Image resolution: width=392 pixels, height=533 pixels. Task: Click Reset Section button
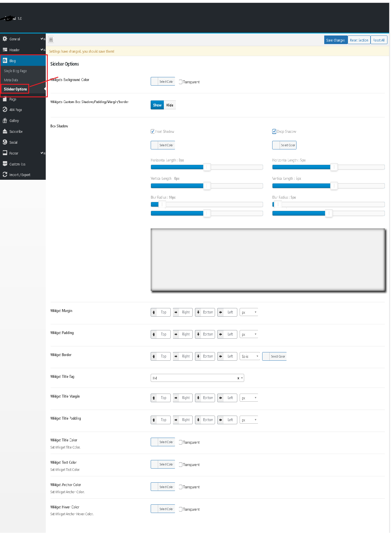(x=359, y=40)
